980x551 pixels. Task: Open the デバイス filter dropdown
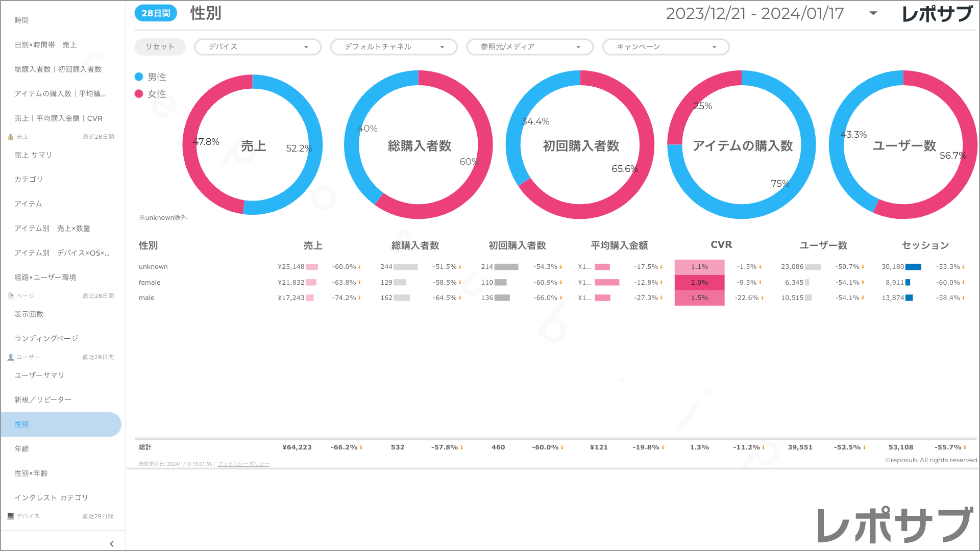tap(257, 47)
